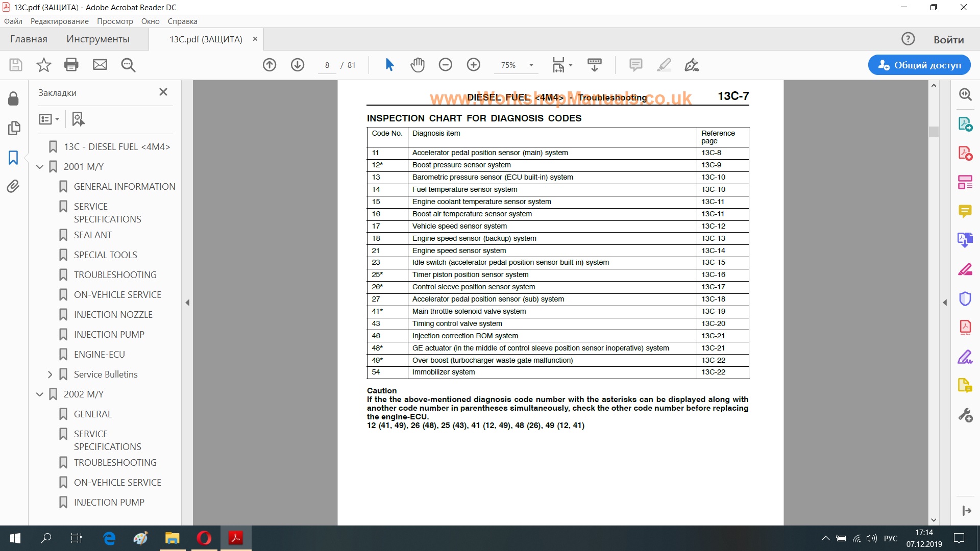Screen dimensions: 980x551
Task: Open the Просмотр menu
Action: click(115, 21)
